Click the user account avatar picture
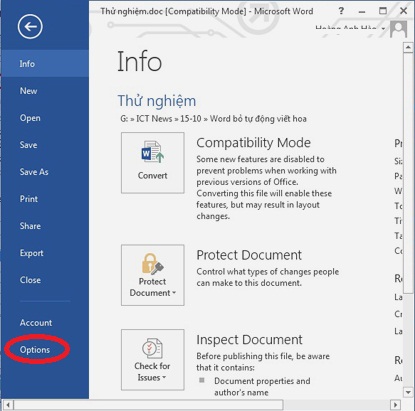This screenshot has height=411, width=415. click(398, 30)
